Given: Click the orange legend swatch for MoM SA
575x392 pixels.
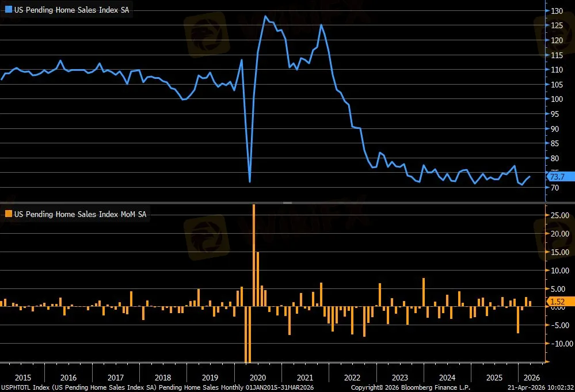Looking at the screenshot, I should (9, 214).
